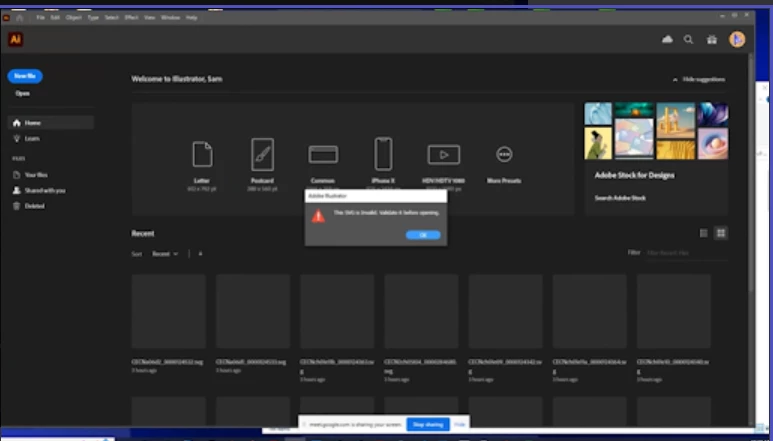
Task: Click OK in the invalid SVG dialog
Action: tap(423, 235)
